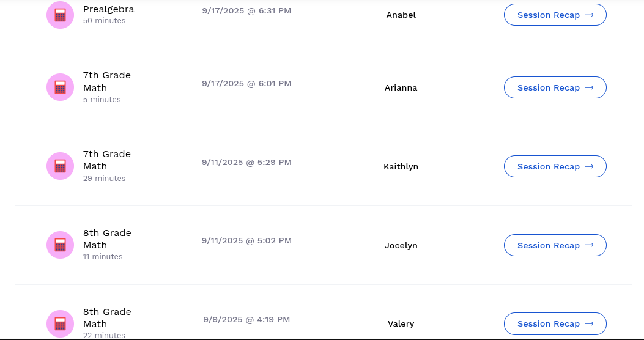Click tutor name Arianna
Viewport: 644px width, 340px height.
(x=401, y=87)
